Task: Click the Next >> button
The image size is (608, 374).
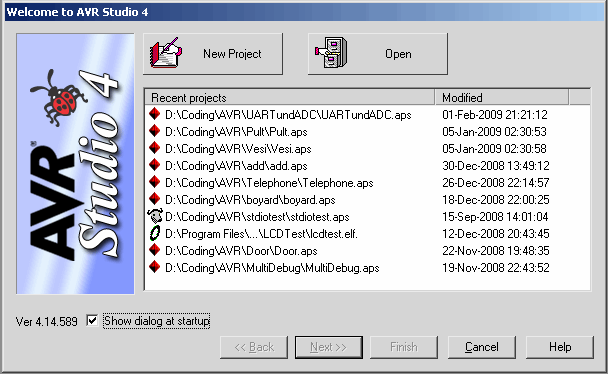Action: pos(329,347)
